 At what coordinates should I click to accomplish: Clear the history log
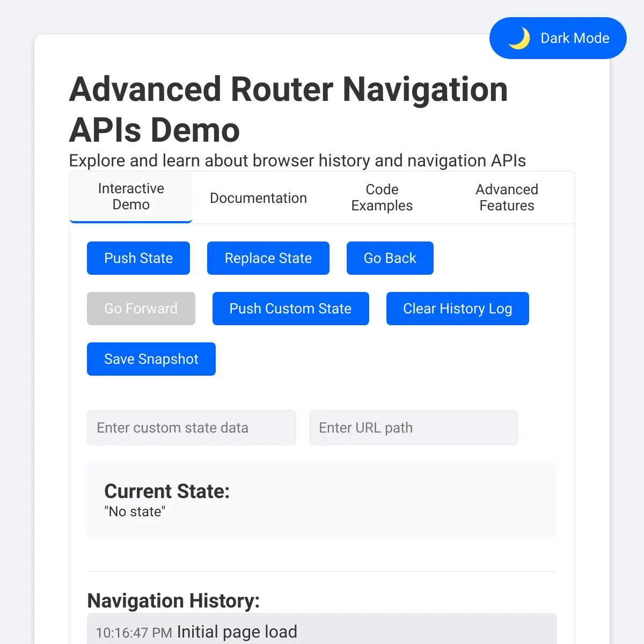[457, 309]
